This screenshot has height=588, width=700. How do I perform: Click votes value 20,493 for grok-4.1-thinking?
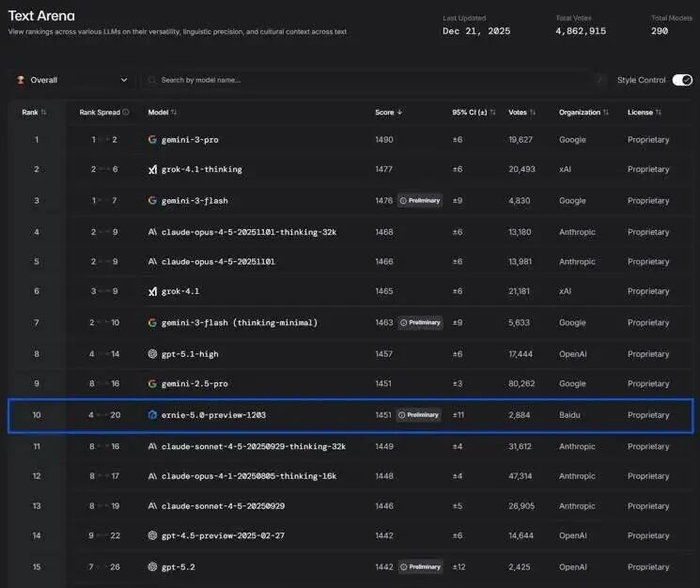click(522, 169)
